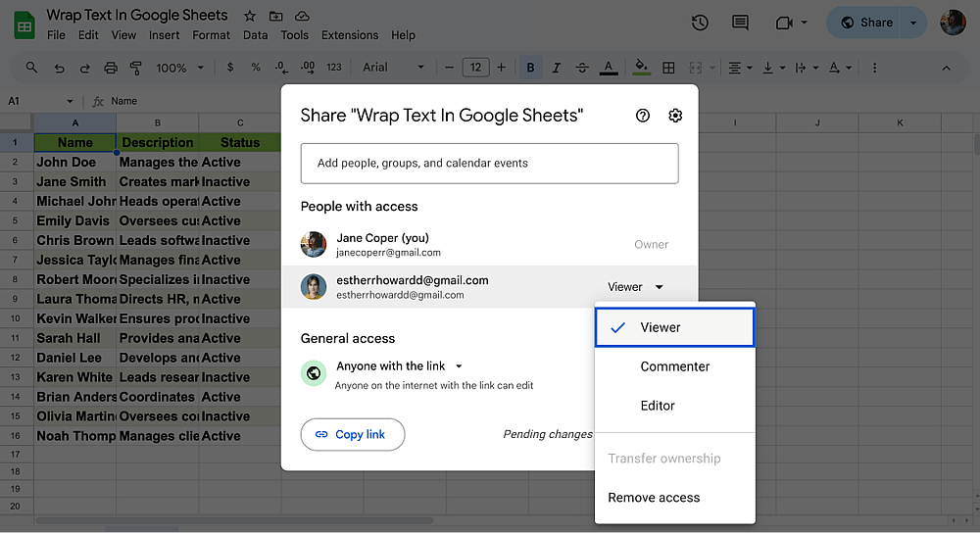Click the font size field showing 12
Screen dimensions: 980x533
point(475,68)
